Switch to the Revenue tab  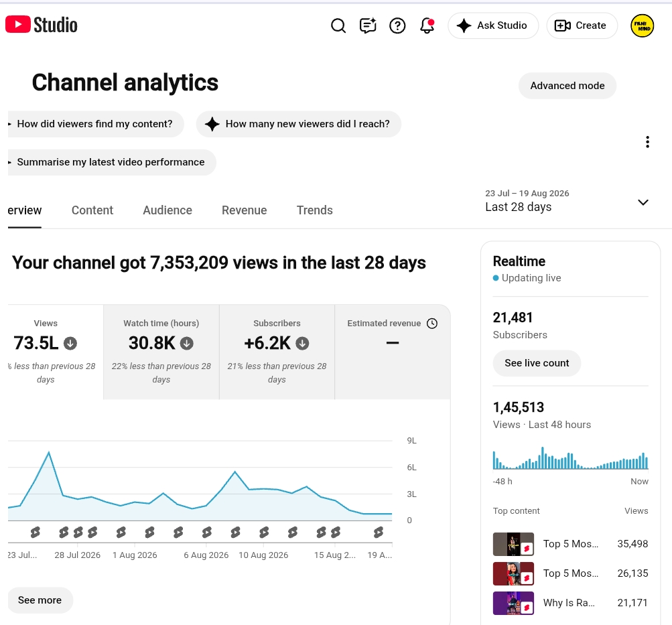pos(245,210)
